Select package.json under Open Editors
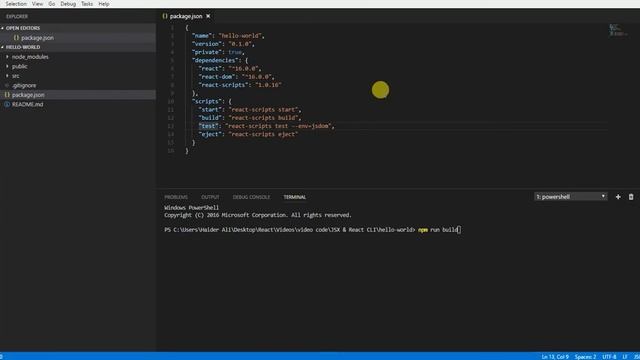The width and height of the screenshot is (640, 360). click(78, 38)
